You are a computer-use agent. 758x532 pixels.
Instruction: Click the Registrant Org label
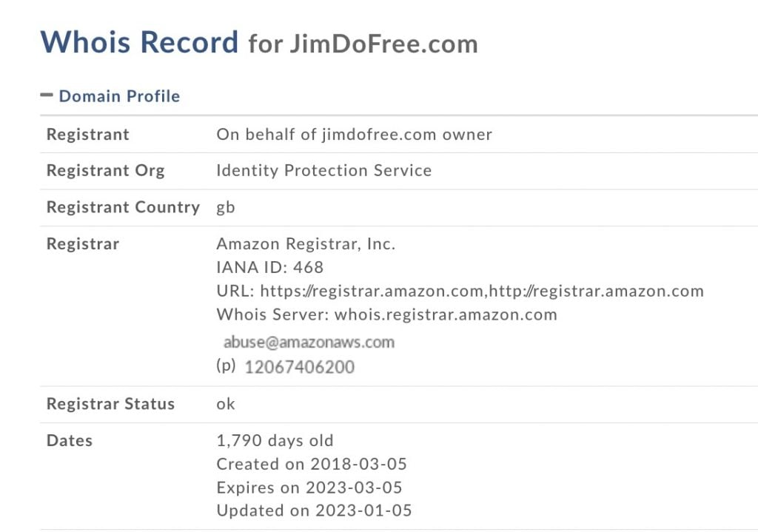click(x=105, y=171)
